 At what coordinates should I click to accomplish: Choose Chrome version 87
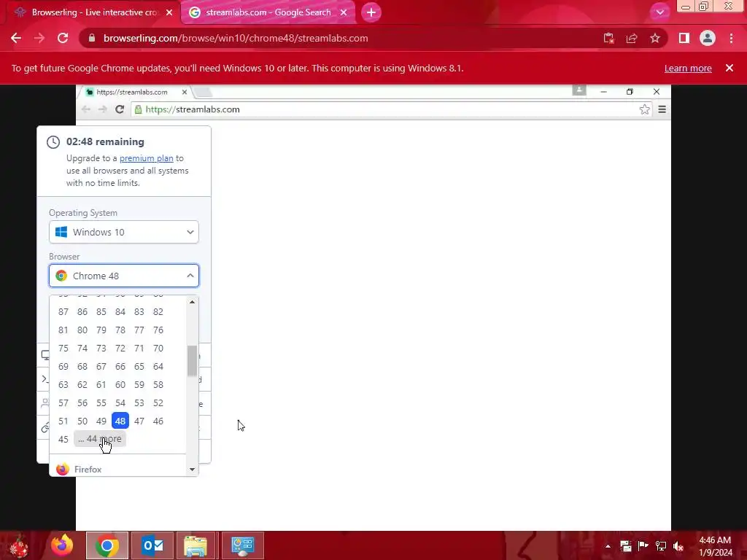click(63, 312)
